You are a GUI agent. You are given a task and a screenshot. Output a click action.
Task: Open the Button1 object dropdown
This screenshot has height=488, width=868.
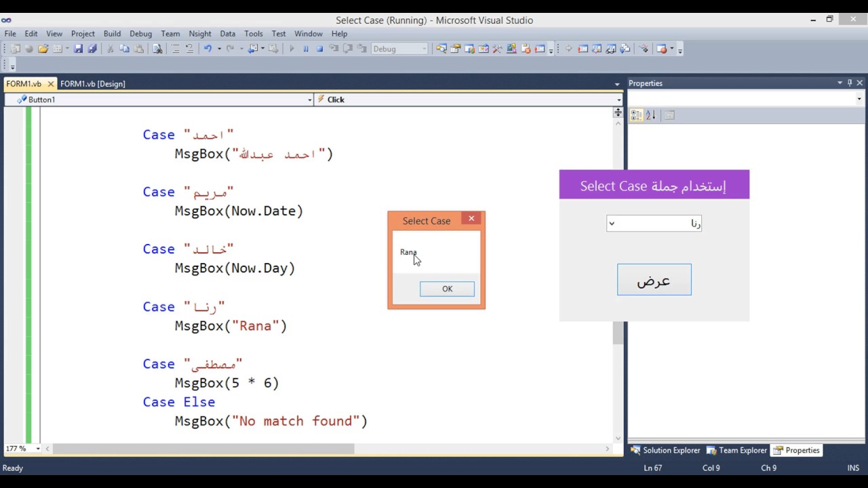click(310, 100)
